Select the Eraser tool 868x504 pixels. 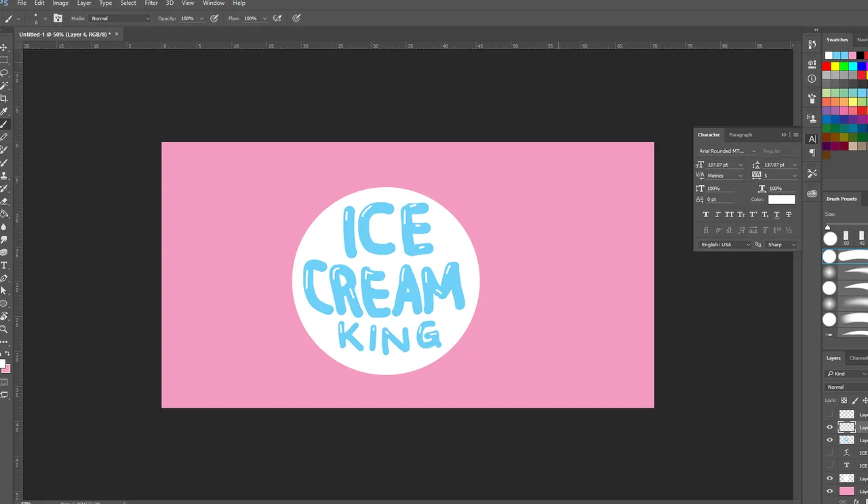[x=4, y=201]
